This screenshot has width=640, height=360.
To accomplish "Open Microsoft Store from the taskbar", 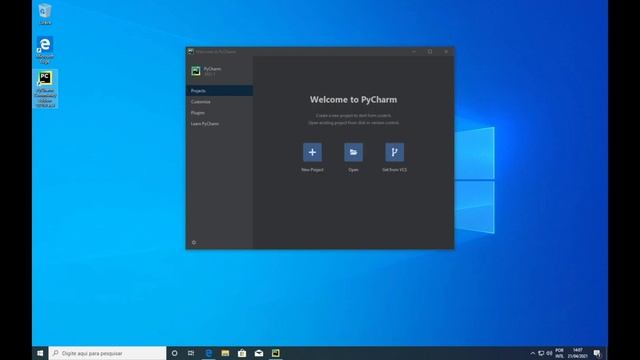I will pos(242,353).
